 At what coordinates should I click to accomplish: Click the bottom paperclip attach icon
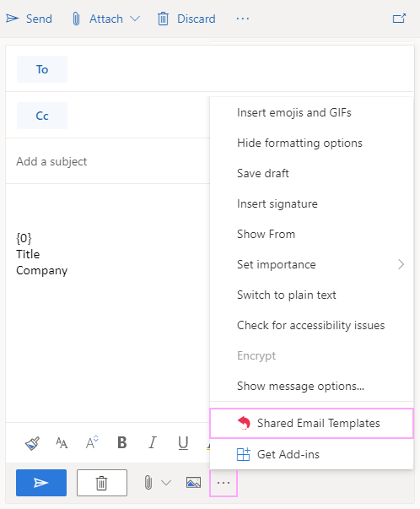(x=148, y=483)
